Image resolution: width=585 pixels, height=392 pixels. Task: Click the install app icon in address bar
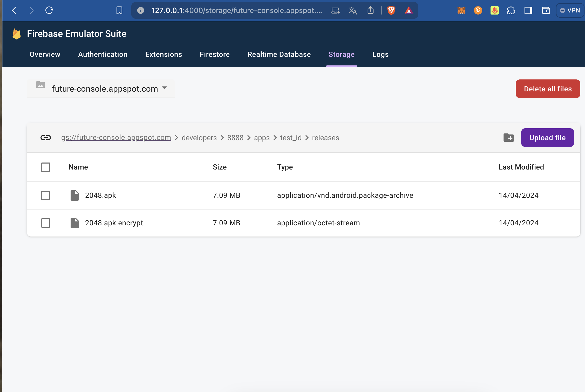click(335, 11)
